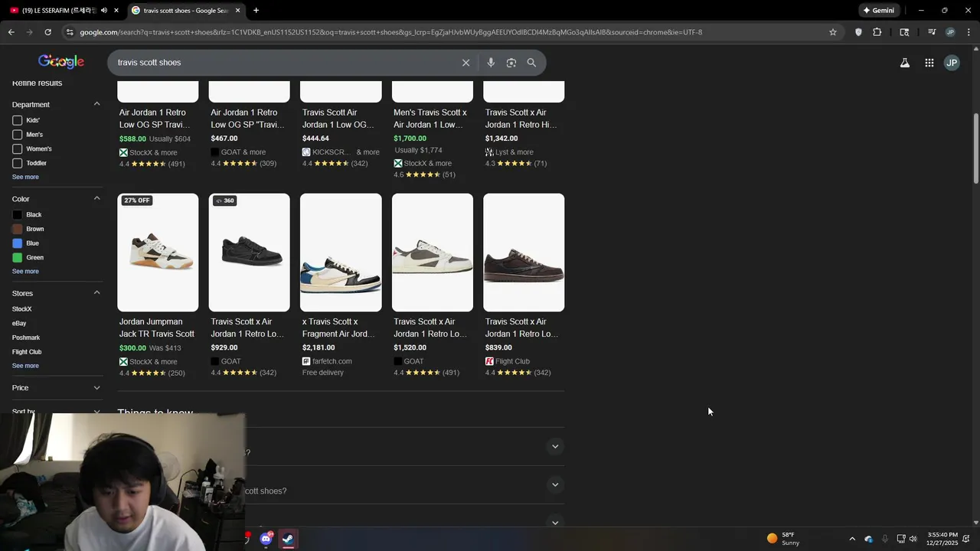Expand the first Things to know question
Screen dimensions: 980x551
[555, 447]
